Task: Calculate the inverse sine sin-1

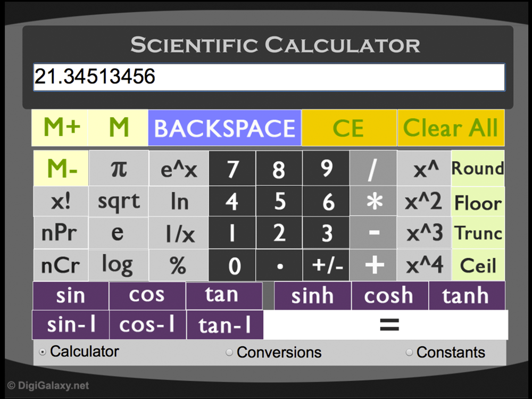Action: point(71,325)
